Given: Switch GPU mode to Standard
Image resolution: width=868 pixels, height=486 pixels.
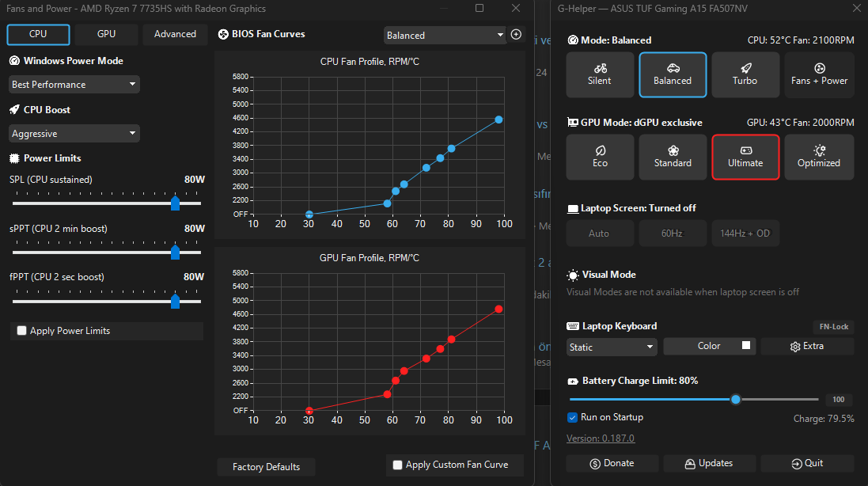Looking at the screenshot, I should pyautogui.click(x=673, y=158).
